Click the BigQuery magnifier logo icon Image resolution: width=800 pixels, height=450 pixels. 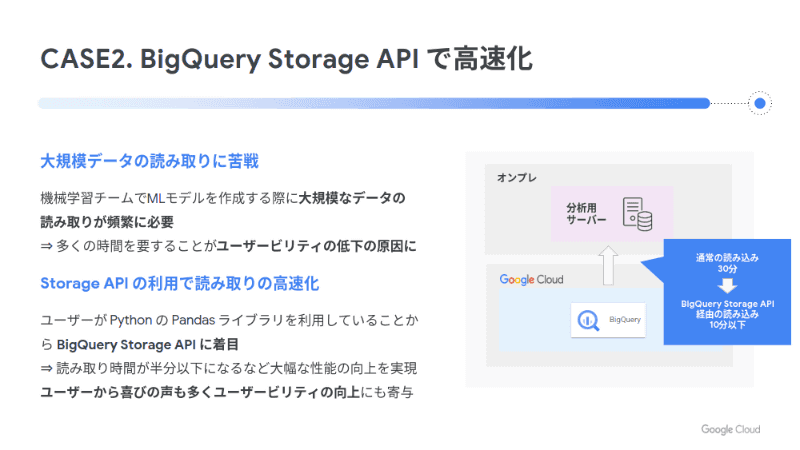tap(588, 321)
